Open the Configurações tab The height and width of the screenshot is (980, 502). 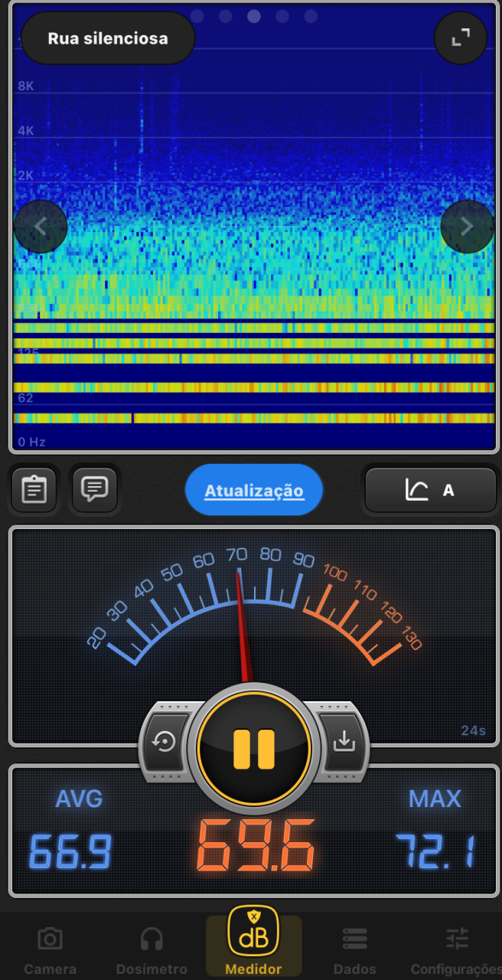[458, 949]
